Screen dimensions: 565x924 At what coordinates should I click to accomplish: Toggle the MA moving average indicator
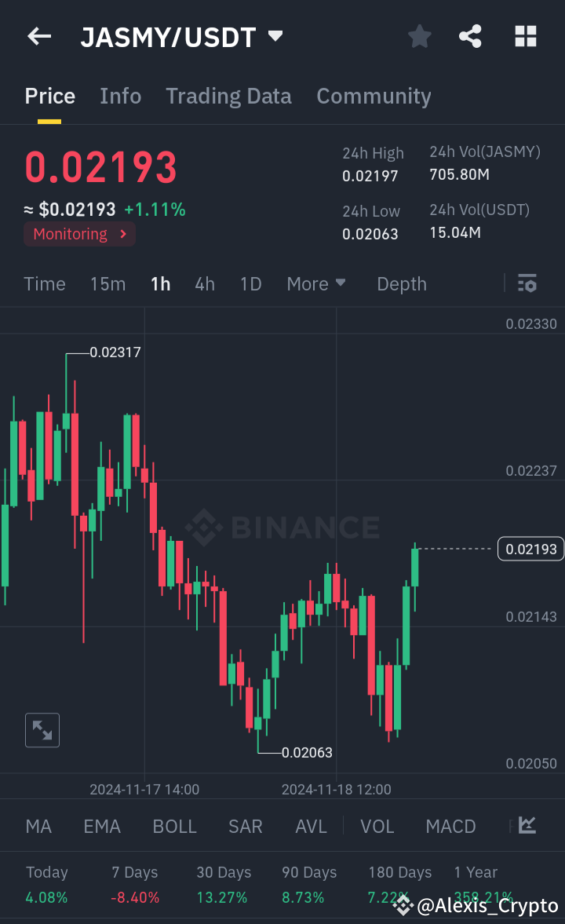point(38,826)
